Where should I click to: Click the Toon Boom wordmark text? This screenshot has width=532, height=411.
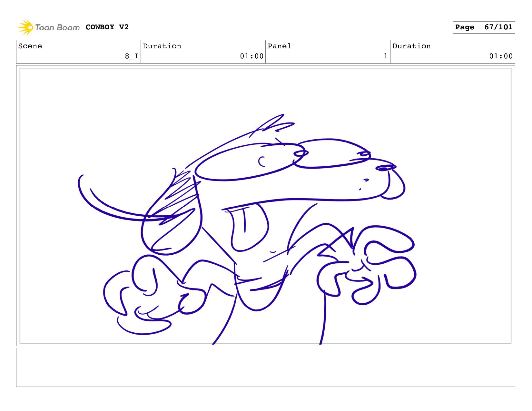(57, 27)
